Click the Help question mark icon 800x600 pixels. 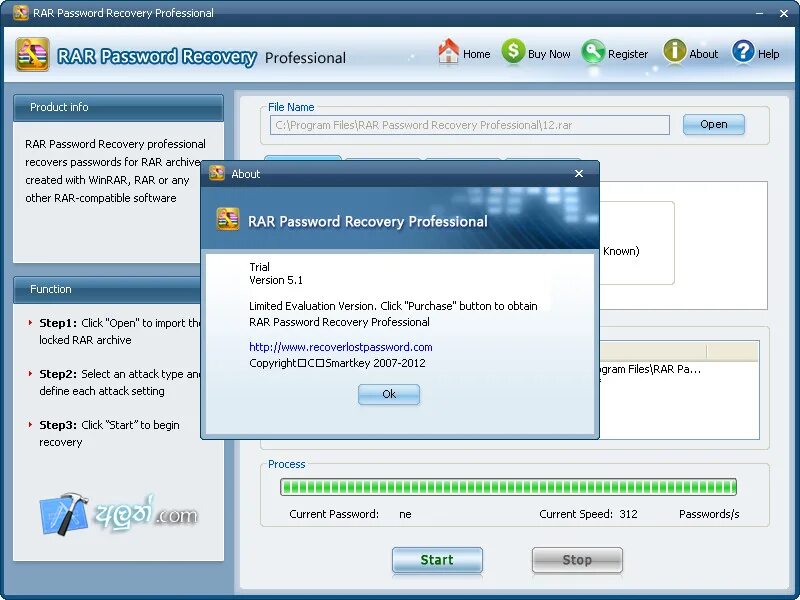[743, 52]
